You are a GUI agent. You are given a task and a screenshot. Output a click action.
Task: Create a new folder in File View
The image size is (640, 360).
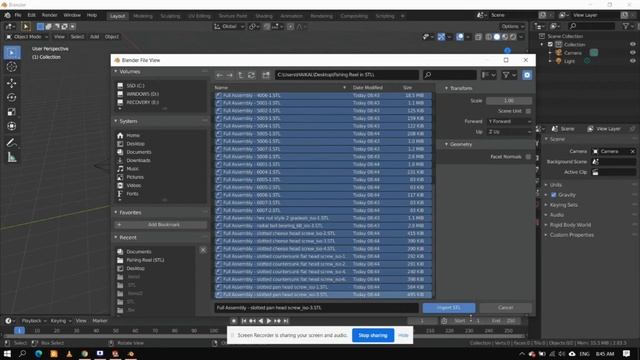266,75
